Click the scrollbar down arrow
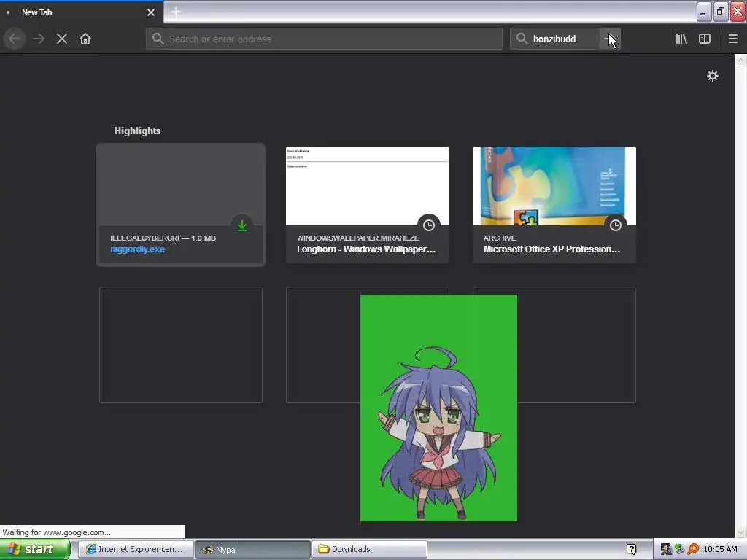 [x=740, y=531]
